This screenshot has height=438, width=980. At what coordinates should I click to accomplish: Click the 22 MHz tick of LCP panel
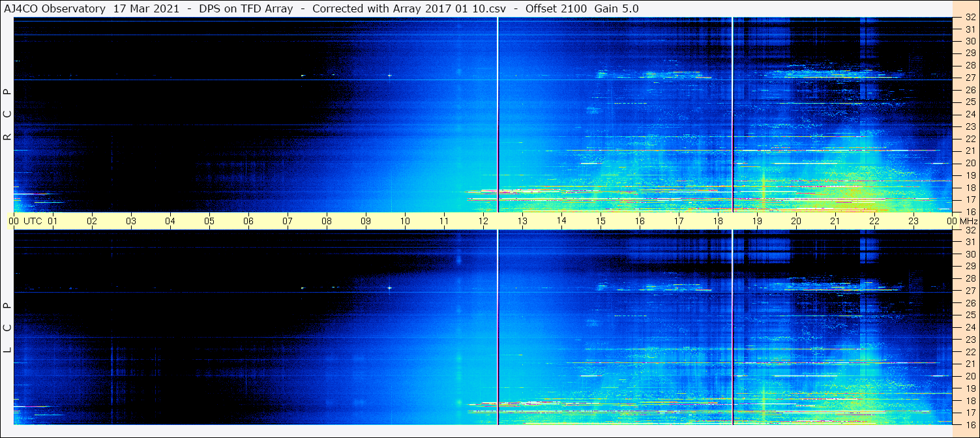[x=970, y=352]
